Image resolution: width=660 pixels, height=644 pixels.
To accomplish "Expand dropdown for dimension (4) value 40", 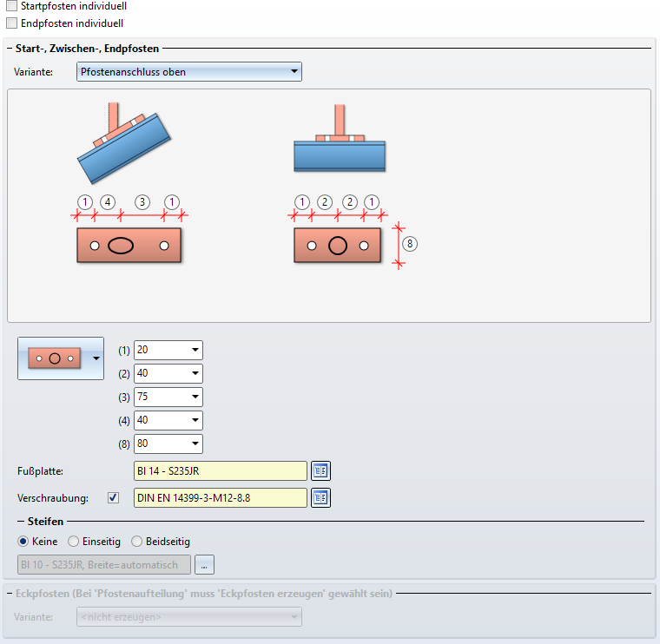I will pyautogui.click(x=195, y=420).
